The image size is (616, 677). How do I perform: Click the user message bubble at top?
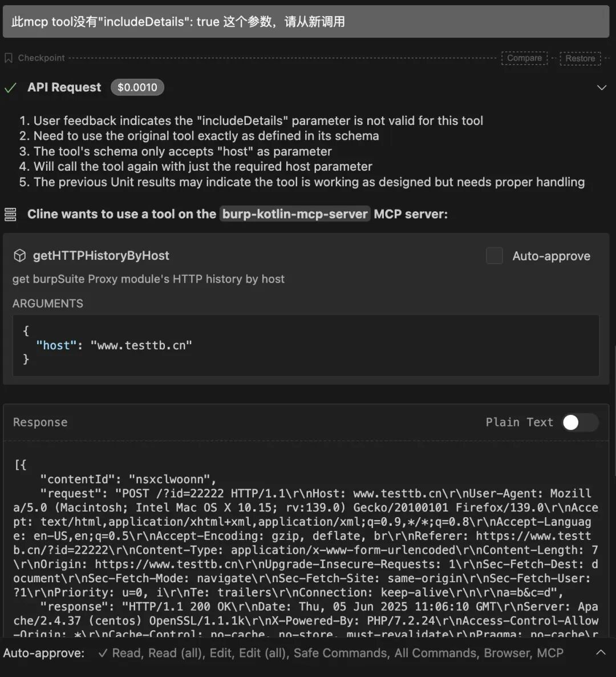306,22
